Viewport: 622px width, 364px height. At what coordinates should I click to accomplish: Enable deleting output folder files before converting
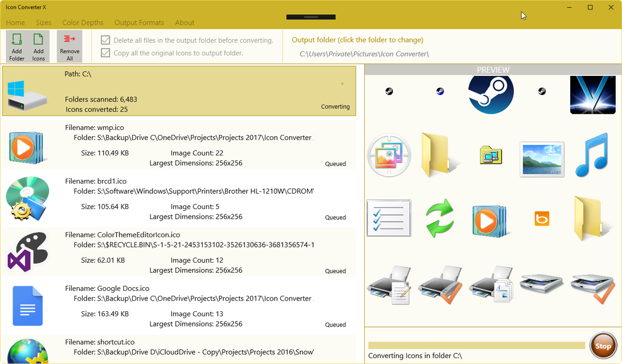click(105, 40)
